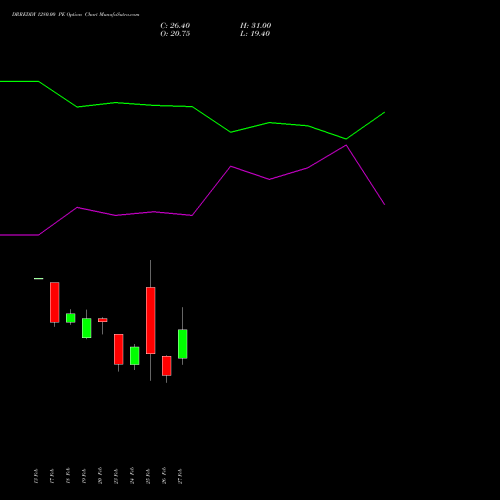Screen dimensions: 500x500
Task: Click the 18 Feb date label
Action: tap(68, 476)
